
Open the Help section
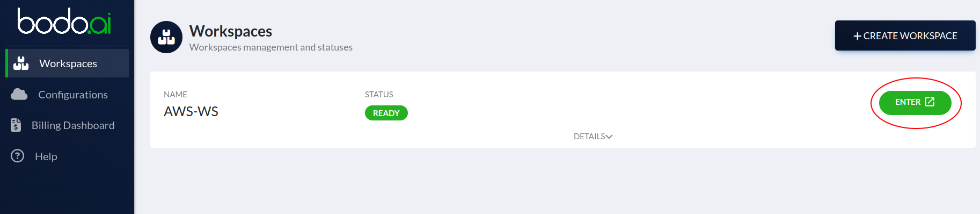pyautogui.click(x=67, y=156)
